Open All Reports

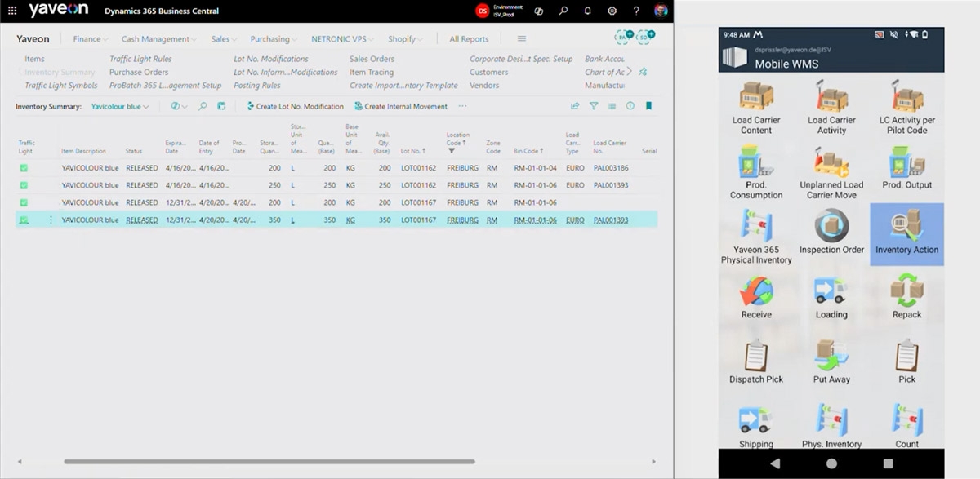coord(469,39)
